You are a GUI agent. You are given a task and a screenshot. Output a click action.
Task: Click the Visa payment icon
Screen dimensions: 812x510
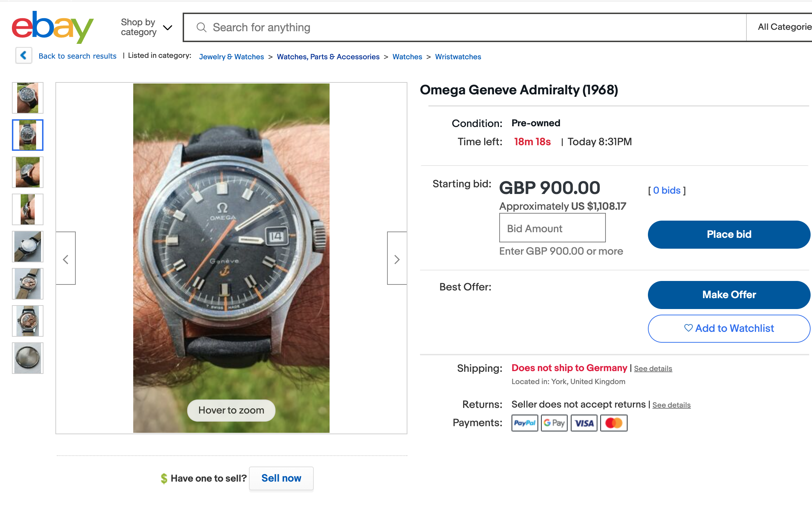pyautogui.click(x=584, y=423)
